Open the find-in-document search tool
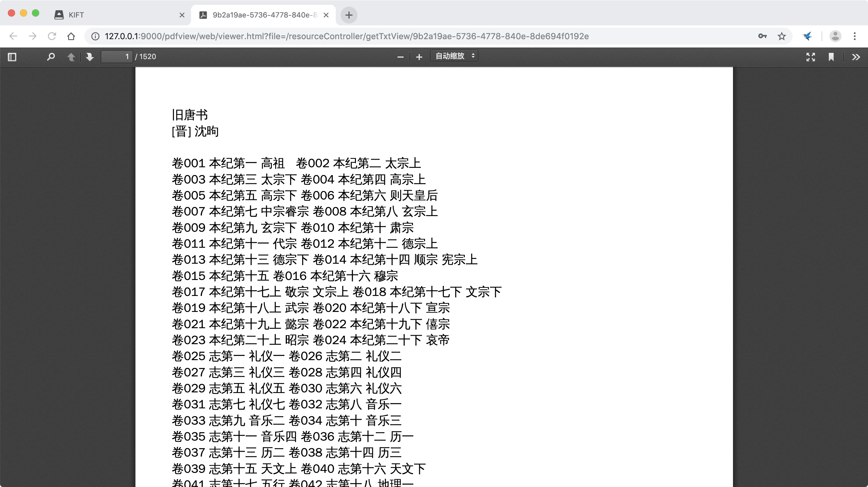Viewport: 868px width, 487px height. 51,57
